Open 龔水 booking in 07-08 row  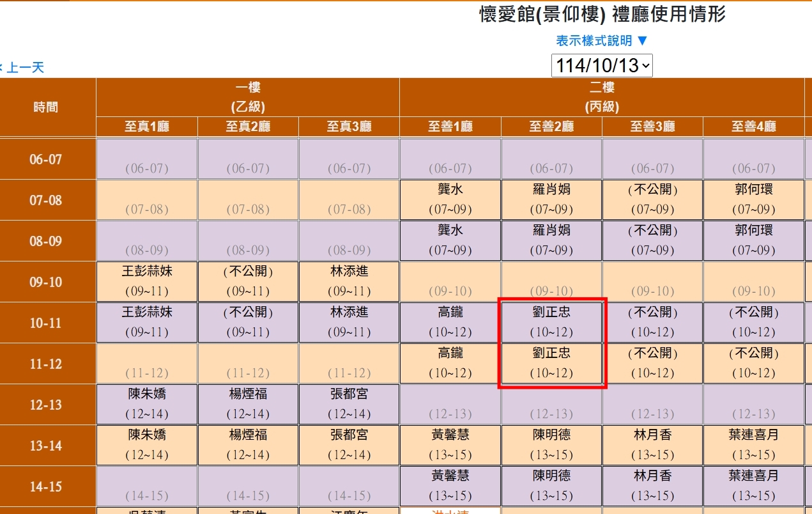click(450, 190)
